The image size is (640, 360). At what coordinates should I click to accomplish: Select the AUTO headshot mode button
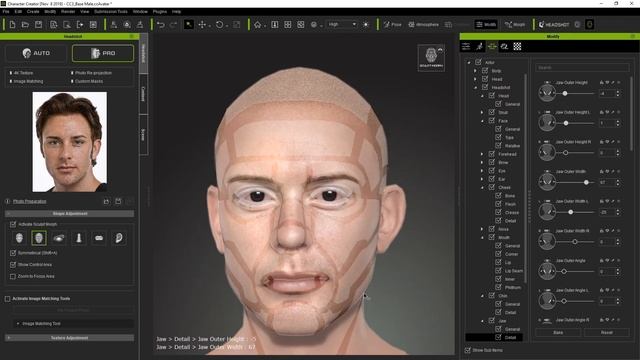point(36,53)
